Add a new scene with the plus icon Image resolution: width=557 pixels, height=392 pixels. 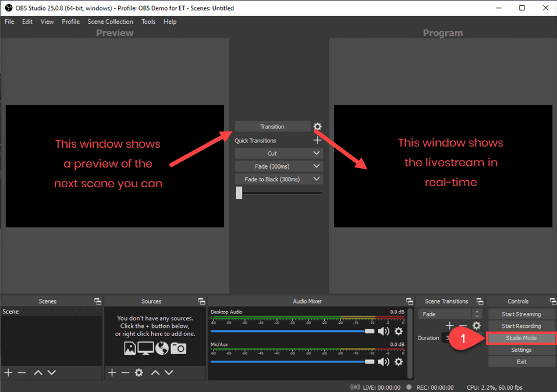8,373
